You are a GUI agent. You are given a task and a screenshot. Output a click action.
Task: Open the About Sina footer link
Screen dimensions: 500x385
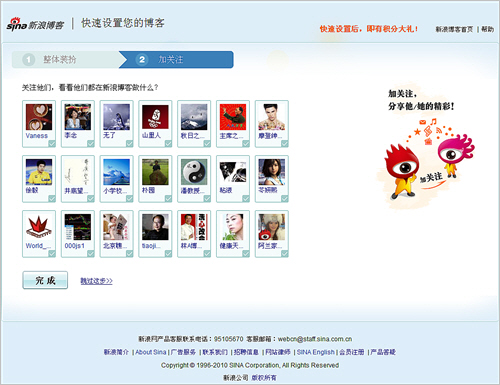[x=151, y=352]
